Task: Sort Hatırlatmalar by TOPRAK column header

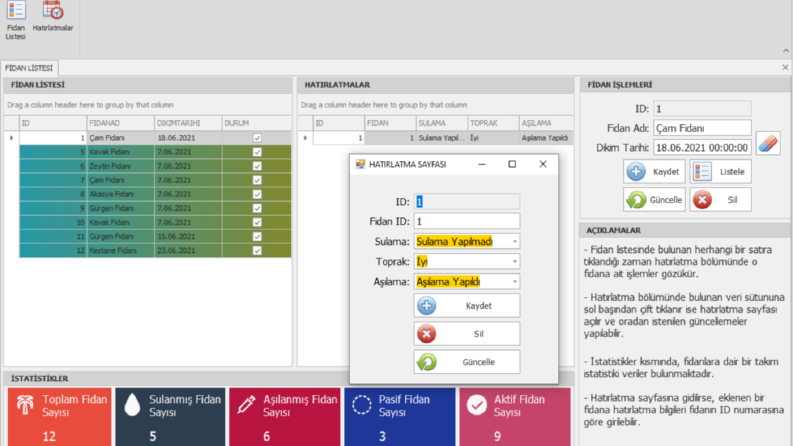Action: (493, 123)
